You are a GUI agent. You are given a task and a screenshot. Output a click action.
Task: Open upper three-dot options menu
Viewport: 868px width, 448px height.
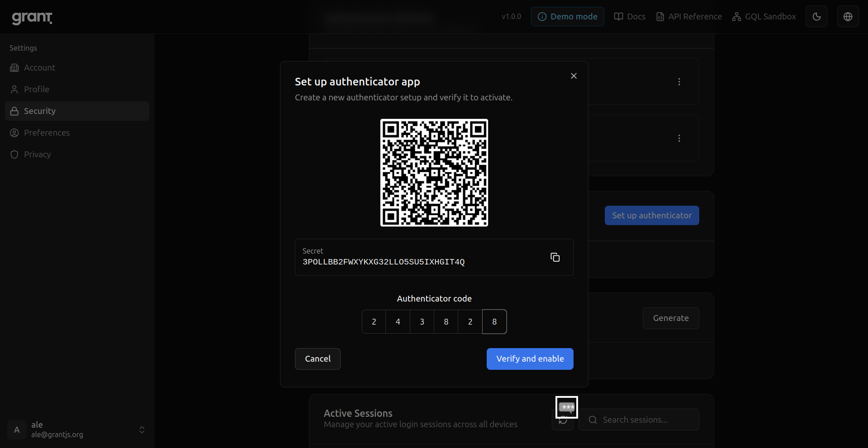(x=679, y=82)
